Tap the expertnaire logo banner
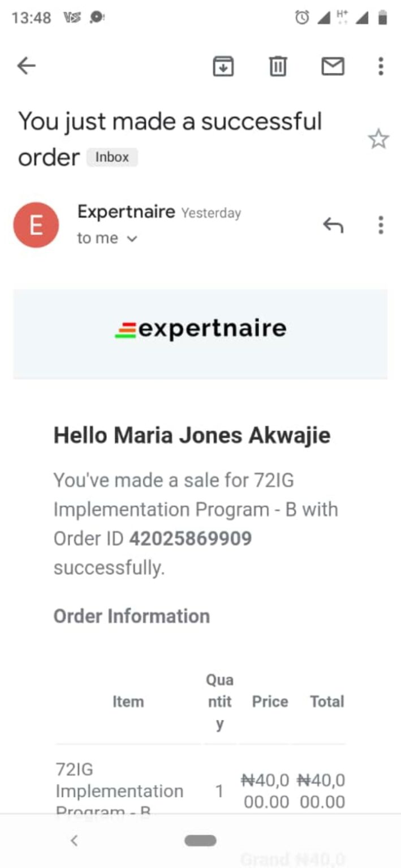Image resolution: width=401 pixels, height=868 pixels. [200, 329]
